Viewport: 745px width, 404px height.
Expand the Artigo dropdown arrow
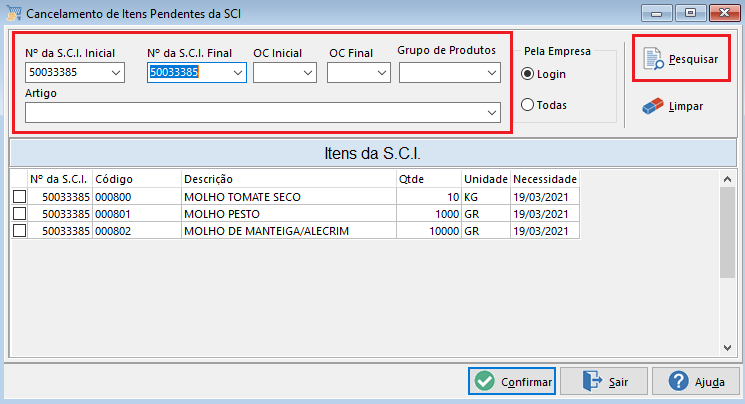492,113
